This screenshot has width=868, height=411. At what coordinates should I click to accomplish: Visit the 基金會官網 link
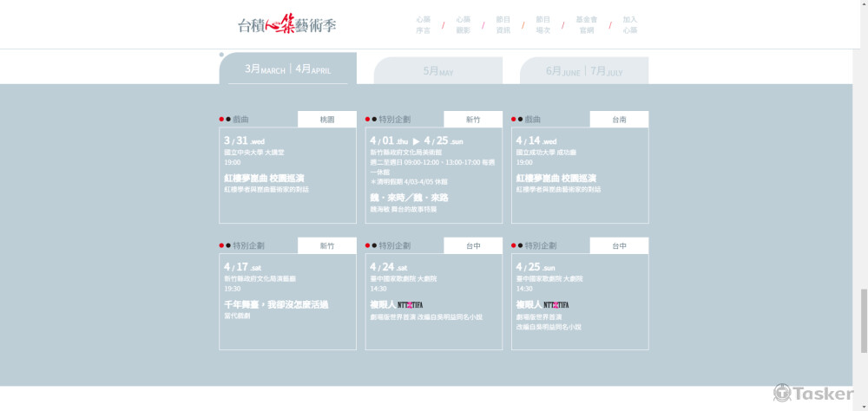pos(586,24)
